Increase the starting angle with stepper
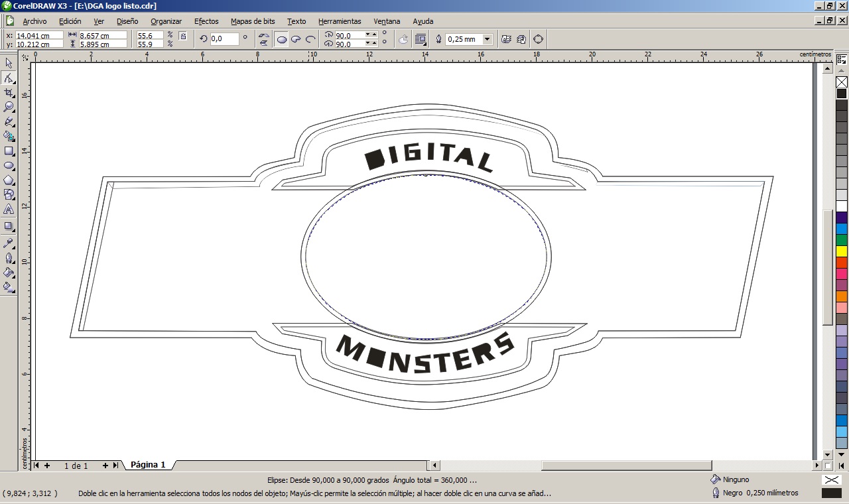 pos(374,33)
